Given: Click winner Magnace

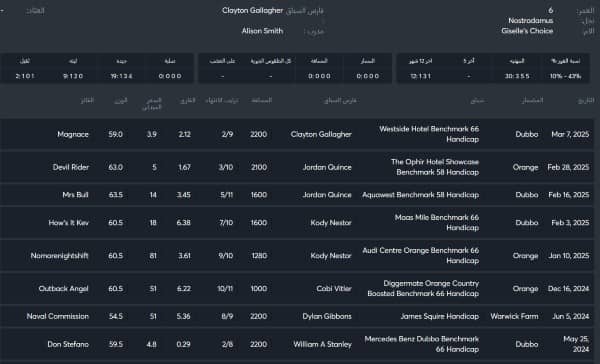Looking at the screenshot, I should click(73, 134).
